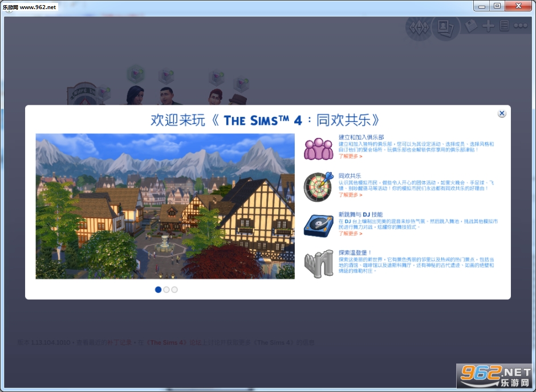
Task: Click the heading 新跳舞与 DJ 技能
Action: (360, 214)
